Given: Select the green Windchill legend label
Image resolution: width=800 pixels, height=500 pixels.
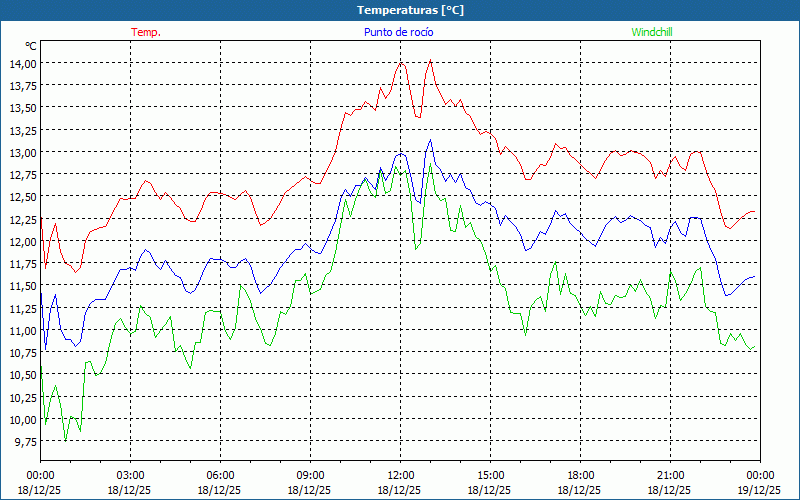Looking at the screenshot, I should click(652, 32).
